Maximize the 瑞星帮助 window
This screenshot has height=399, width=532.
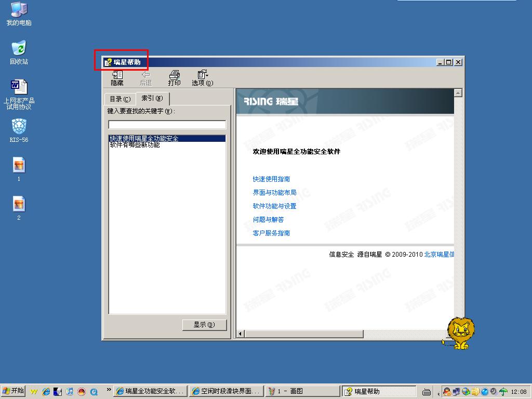448,62
